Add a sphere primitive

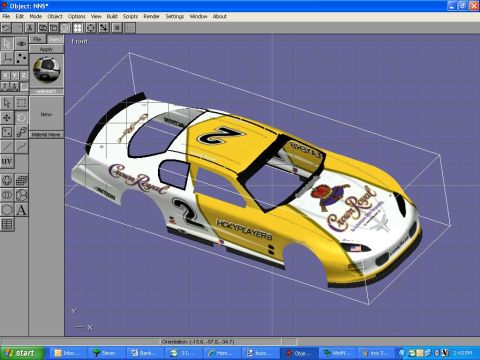pos(7,180)
